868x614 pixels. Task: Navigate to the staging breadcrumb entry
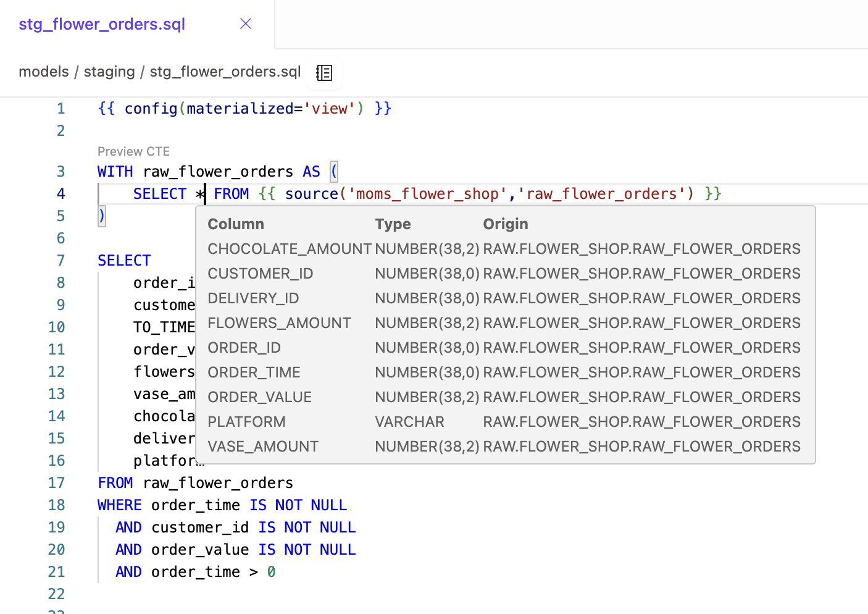coord(109,71)
